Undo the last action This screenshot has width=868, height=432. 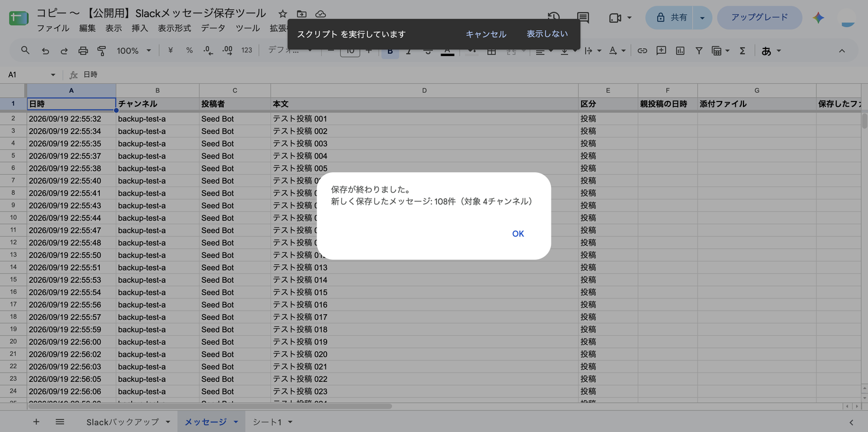(x=45, y=51)
